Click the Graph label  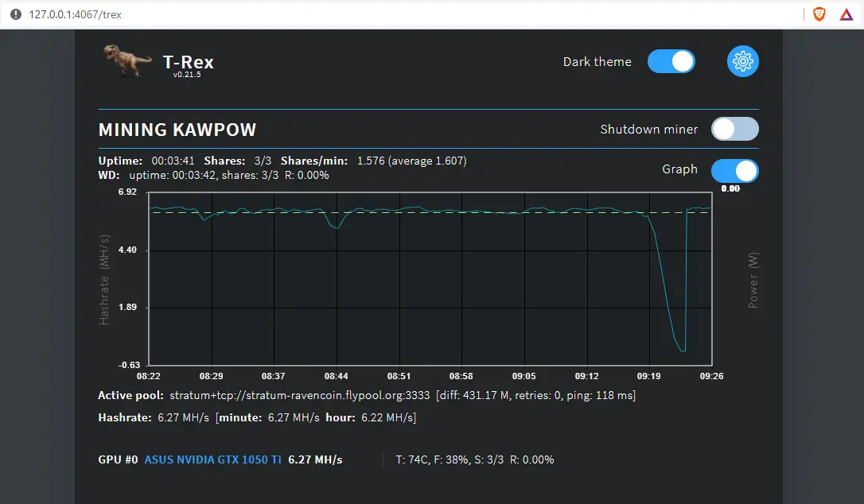680,169
